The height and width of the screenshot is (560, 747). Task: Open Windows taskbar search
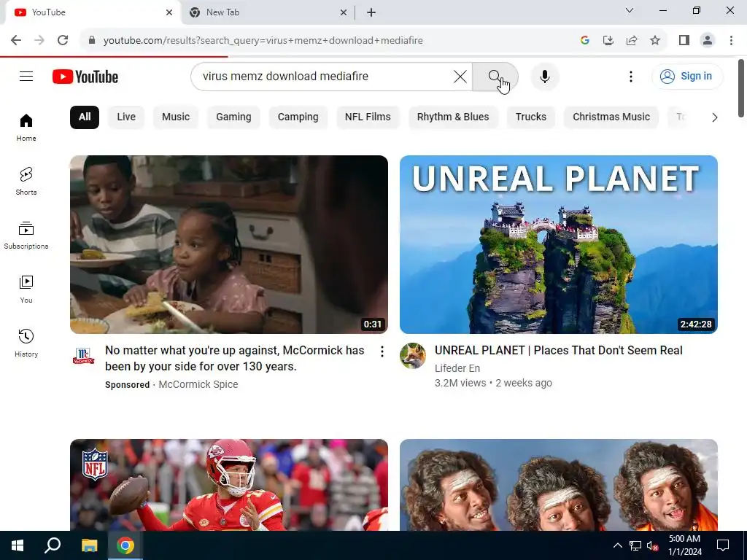pos(53,545)
